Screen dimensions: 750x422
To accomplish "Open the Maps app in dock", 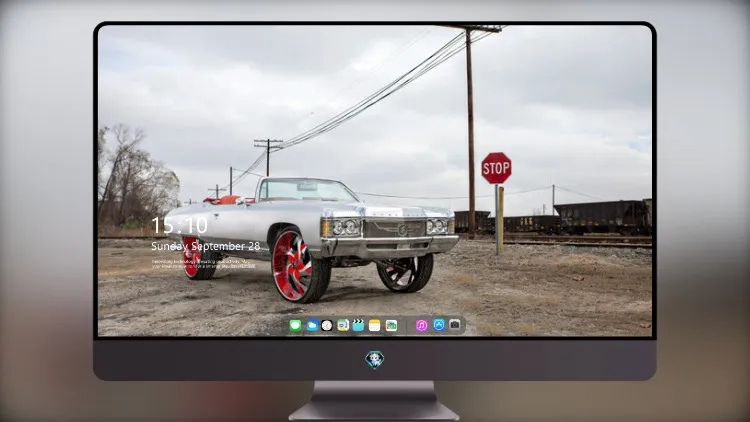I will (343, 326).
